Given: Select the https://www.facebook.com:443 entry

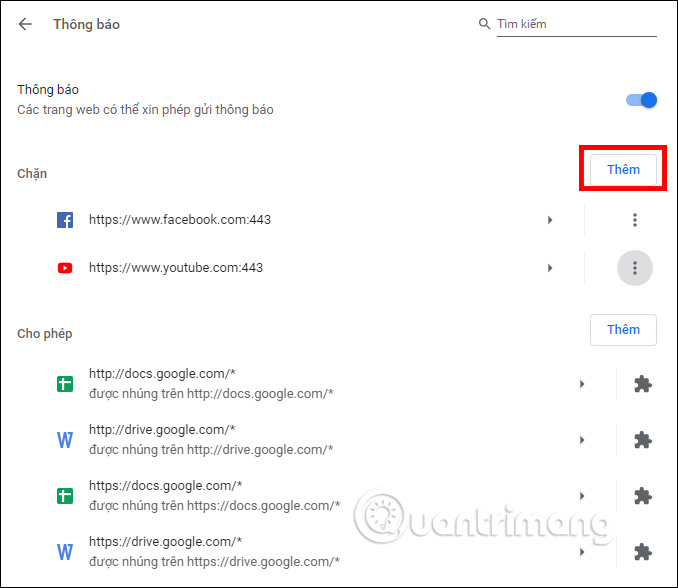Looking at the screenshot, I should pos(180,220).
